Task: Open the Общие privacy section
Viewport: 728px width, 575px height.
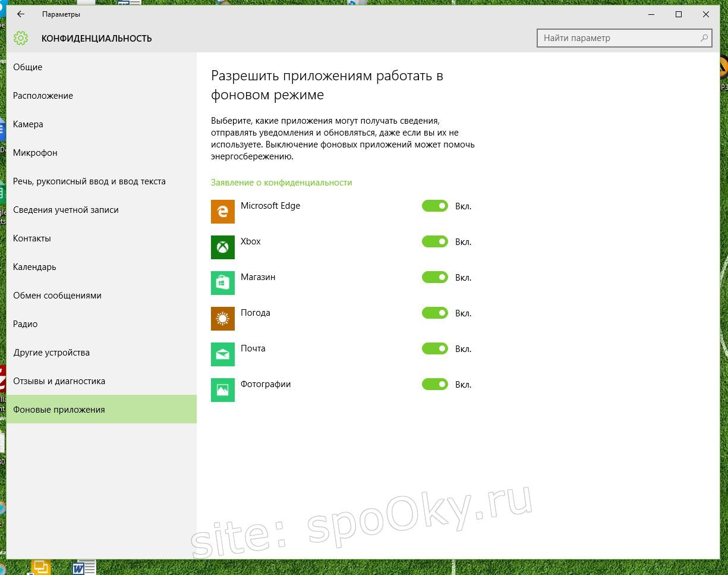Action: coord(102,67)
